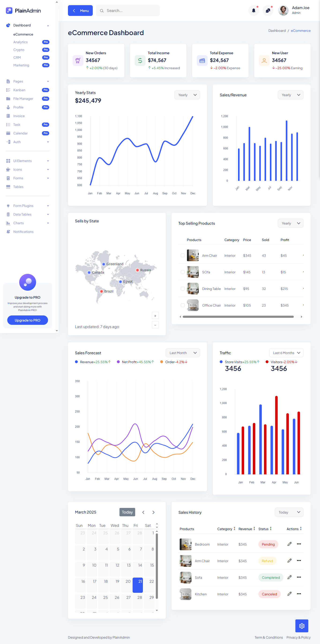Zoom in on the map with plus
Viewport: 320px width, 644px height.
155,316
